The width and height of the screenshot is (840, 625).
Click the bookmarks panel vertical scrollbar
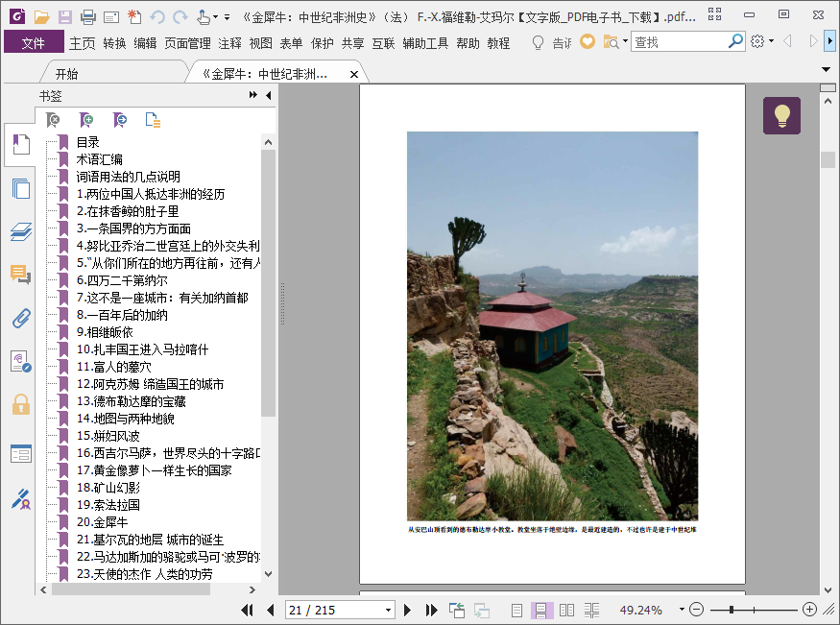pyautogui.click(x=269, y=283)
